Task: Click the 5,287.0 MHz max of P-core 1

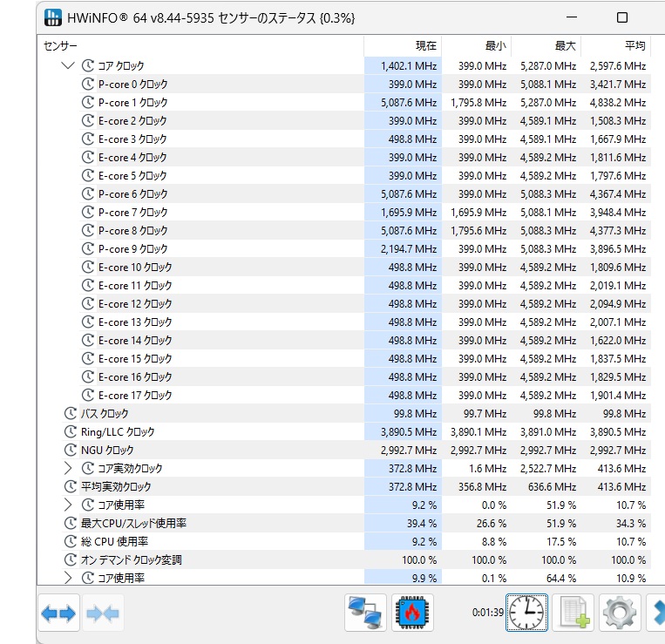Action: coord(548,103)
